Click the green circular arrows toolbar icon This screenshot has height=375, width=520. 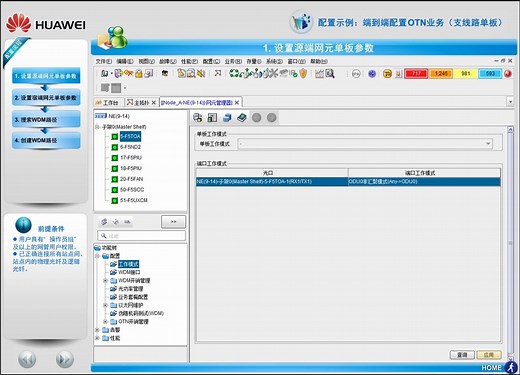(234, 73)
